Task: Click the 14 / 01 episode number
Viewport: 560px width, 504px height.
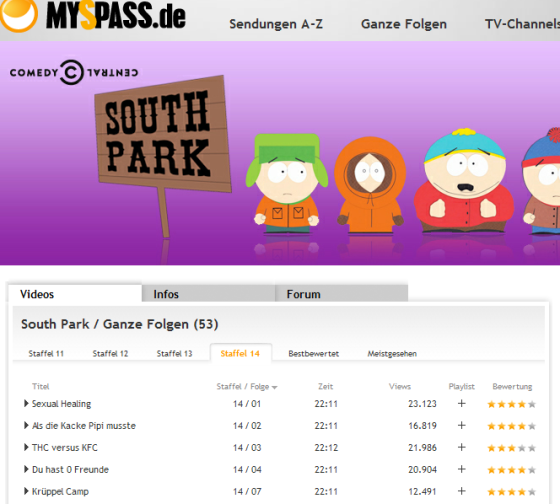Action: pos(247,404)
